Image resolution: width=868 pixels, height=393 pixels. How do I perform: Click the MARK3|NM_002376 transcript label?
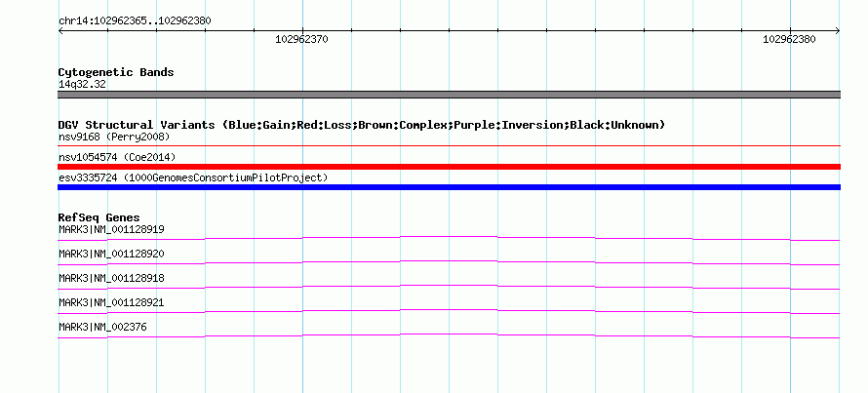[x=102, y=327]
